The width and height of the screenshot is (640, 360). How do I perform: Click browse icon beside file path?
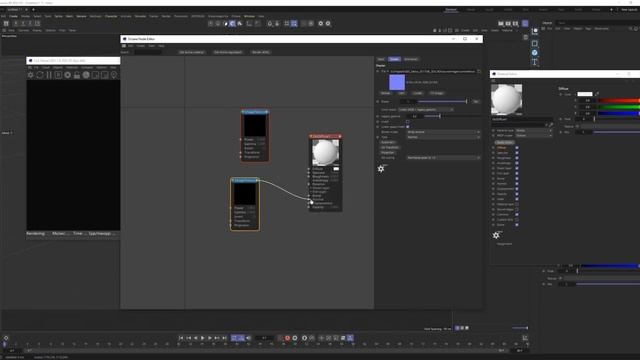pos(479,71)
